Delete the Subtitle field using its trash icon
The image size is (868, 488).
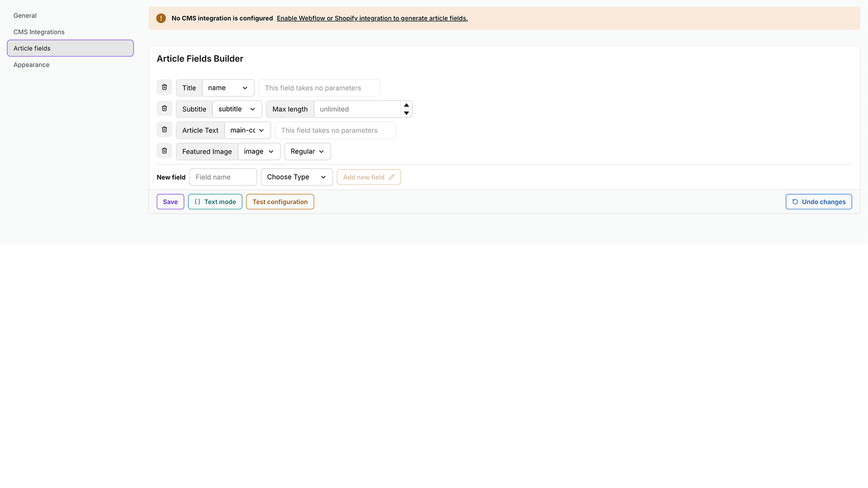pyautogui.click(x=164, y=108)
